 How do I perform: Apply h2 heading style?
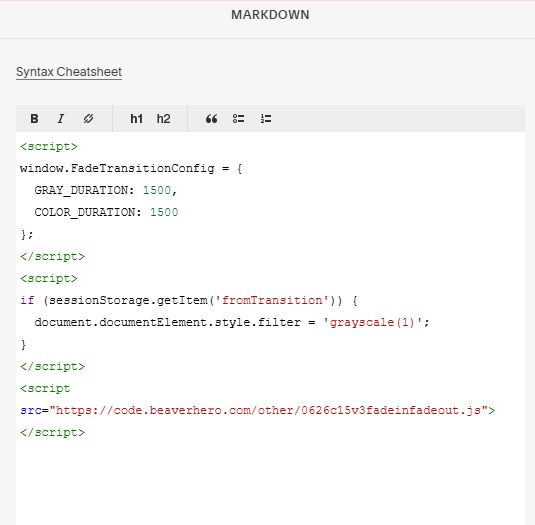point(163,119)
